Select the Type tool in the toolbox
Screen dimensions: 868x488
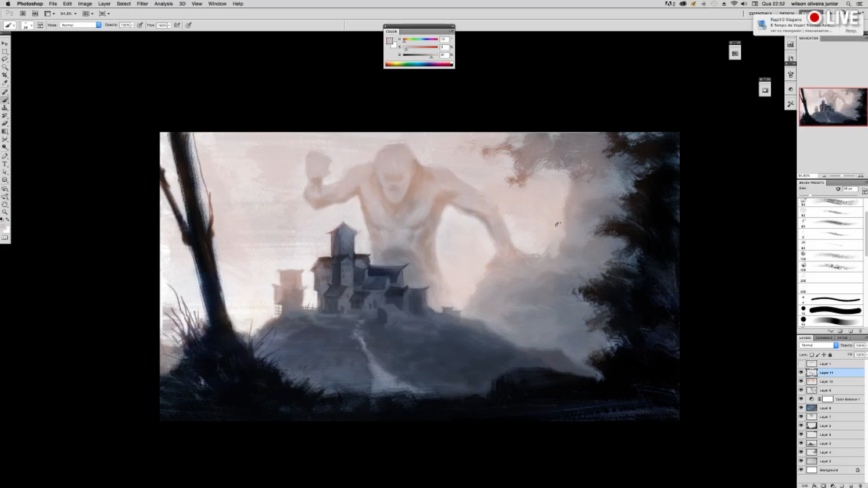5,164
